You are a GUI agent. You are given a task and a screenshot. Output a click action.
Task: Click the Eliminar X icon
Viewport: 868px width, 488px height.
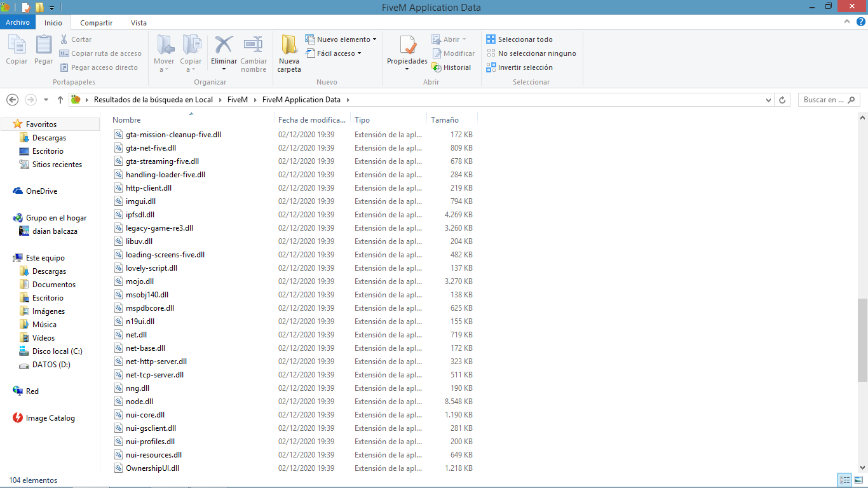[x=224, y=46]
